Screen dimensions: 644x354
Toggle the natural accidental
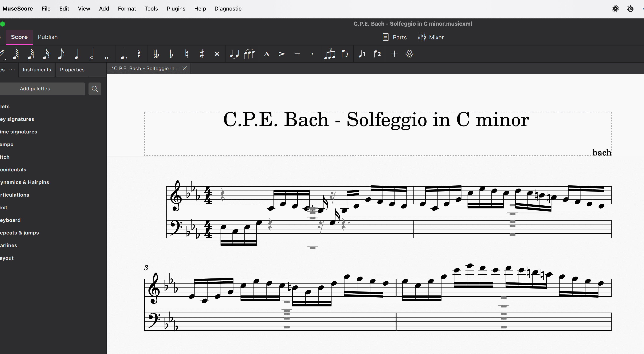(x=186, y=54)
